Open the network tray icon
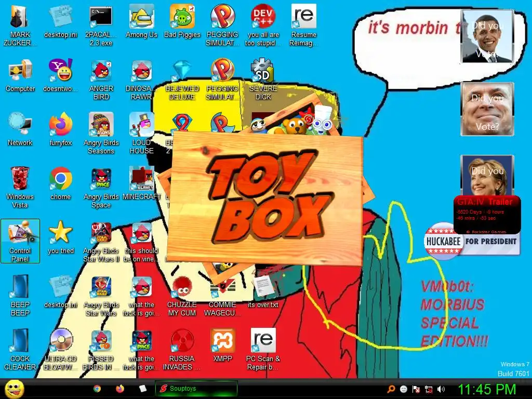The height and width of the screenshot is (399, 532). coord(429,389)
